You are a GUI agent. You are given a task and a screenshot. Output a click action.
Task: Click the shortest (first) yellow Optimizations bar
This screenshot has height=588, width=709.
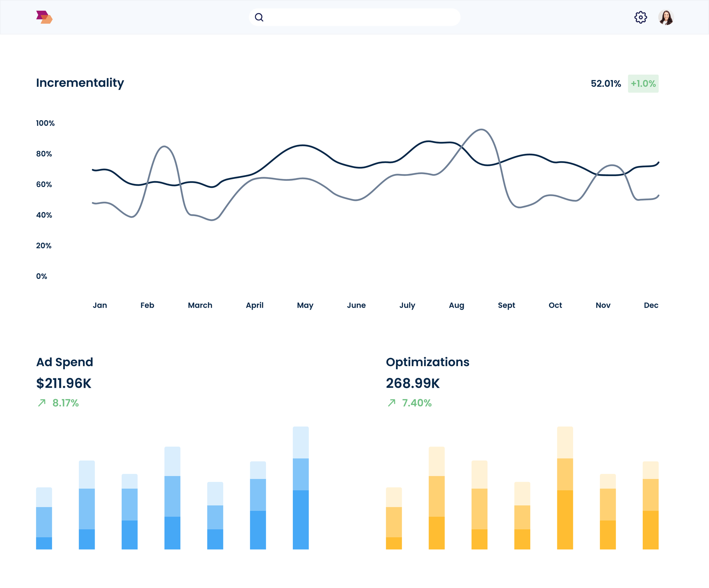394,519
